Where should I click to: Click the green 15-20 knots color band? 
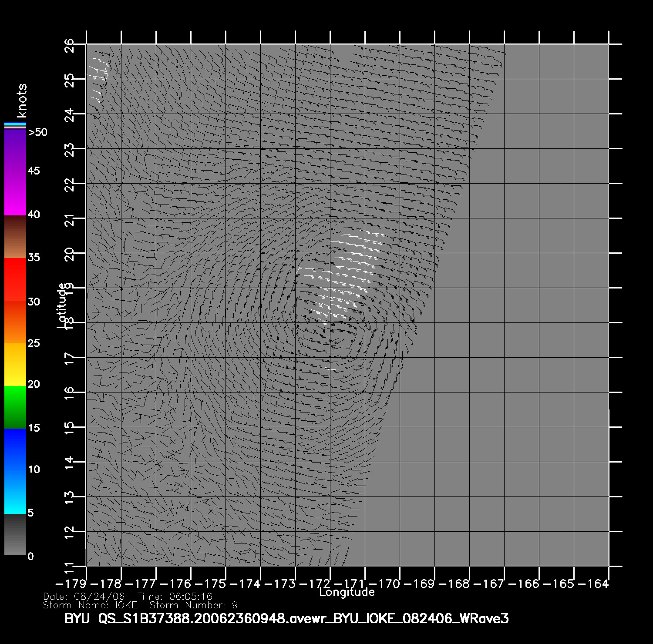[15, 406]
